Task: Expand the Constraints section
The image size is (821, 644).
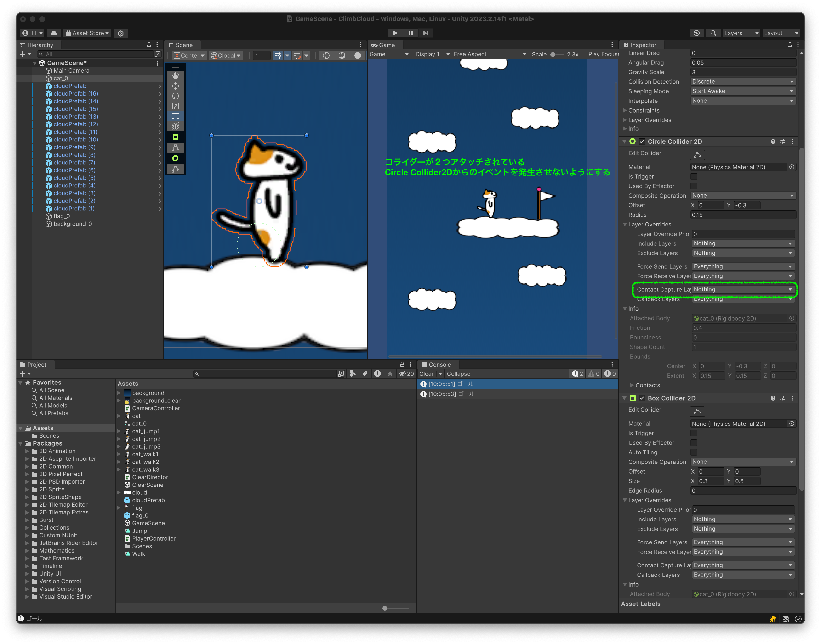Action: tap(626, 110)
